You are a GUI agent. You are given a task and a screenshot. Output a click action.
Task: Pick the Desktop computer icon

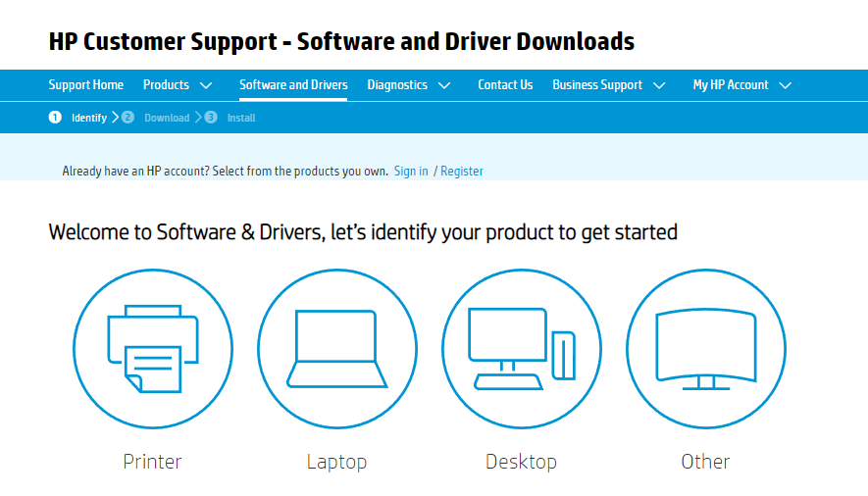(522, 349)
